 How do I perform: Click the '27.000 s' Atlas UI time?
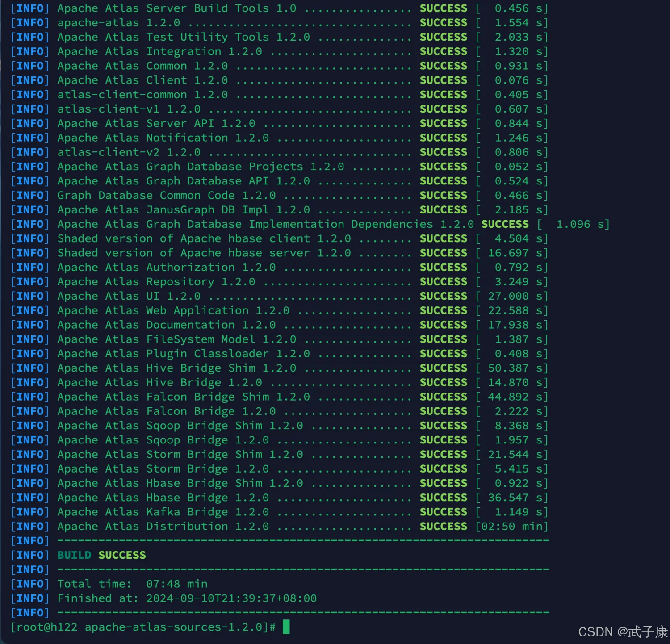[515, 296]
